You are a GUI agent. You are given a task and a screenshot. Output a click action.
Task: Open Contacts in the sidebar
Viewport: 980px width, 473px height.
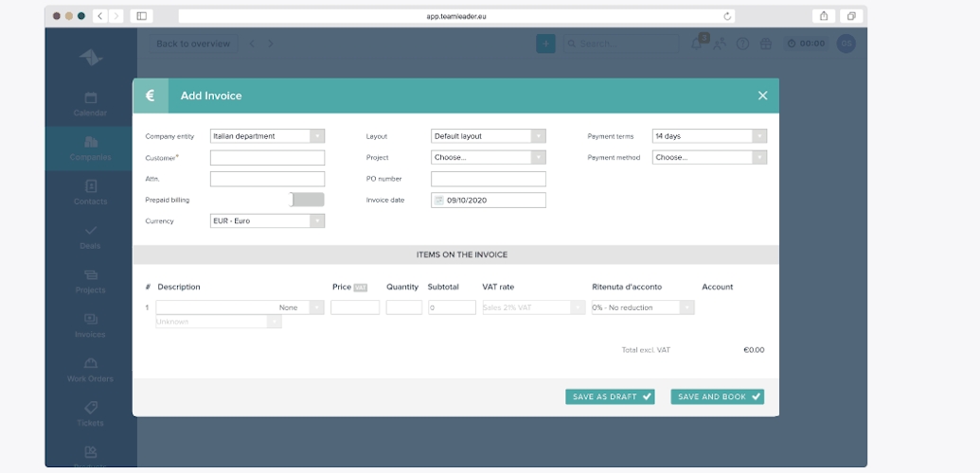click(91, 192)
